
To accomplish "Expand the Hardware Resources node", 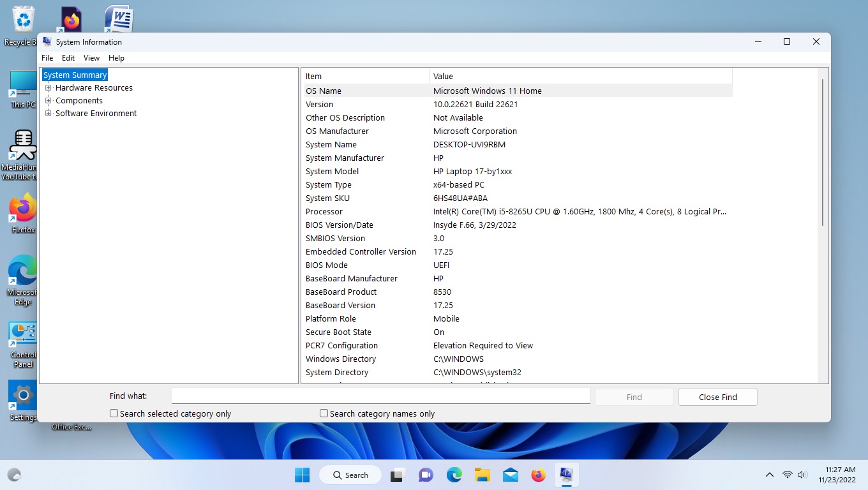I will click(x=49, y=87).
